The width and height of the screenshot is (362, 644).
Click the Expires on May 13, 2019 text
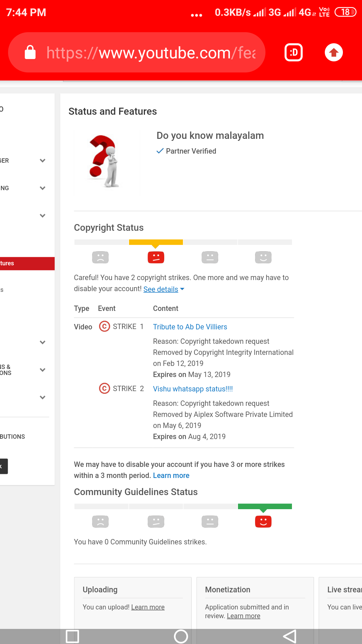[192, 374]
